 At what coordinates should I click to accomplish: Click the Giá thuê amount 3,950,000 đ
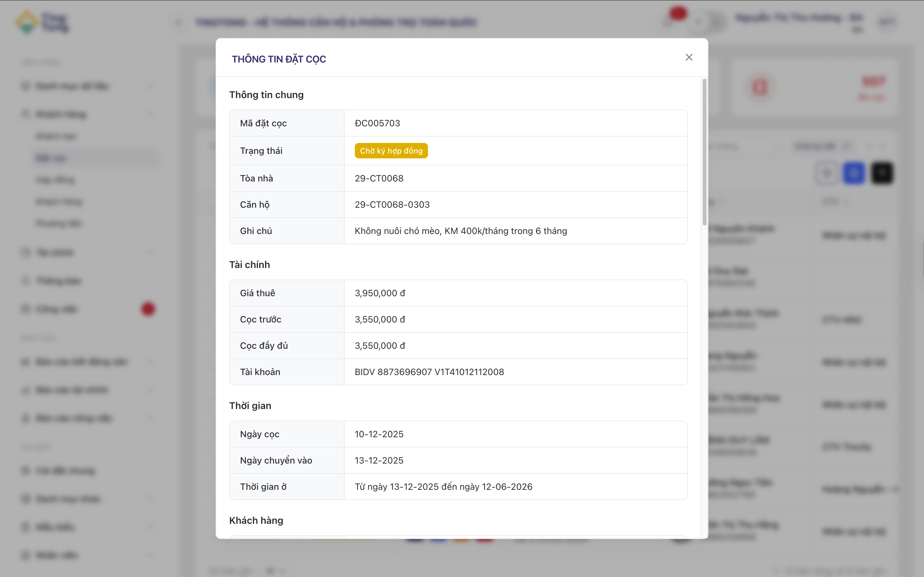(380, 293)
